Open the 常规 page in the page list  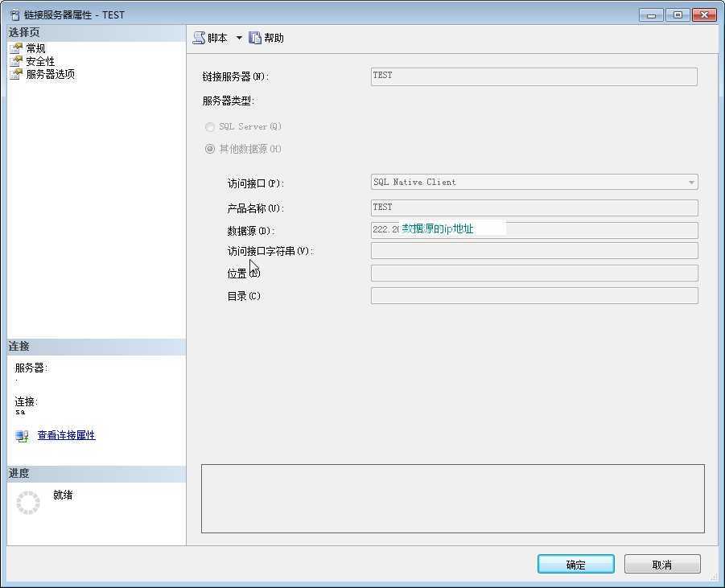pyautogui.click(x=35, y=48)
